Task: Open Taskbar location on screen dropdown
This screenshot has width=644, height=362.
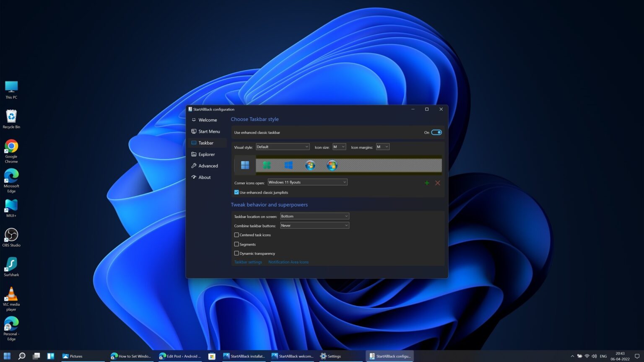Action: [x=314, y=216]
